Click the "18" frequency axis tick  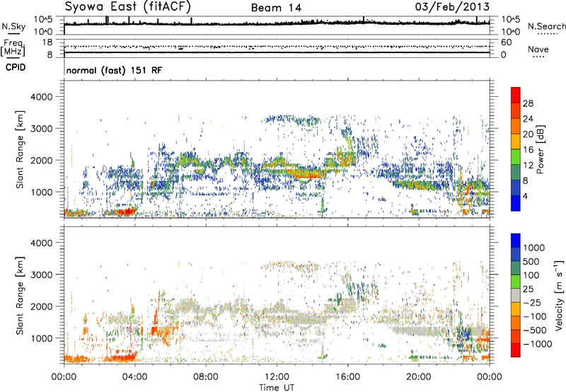47,42
